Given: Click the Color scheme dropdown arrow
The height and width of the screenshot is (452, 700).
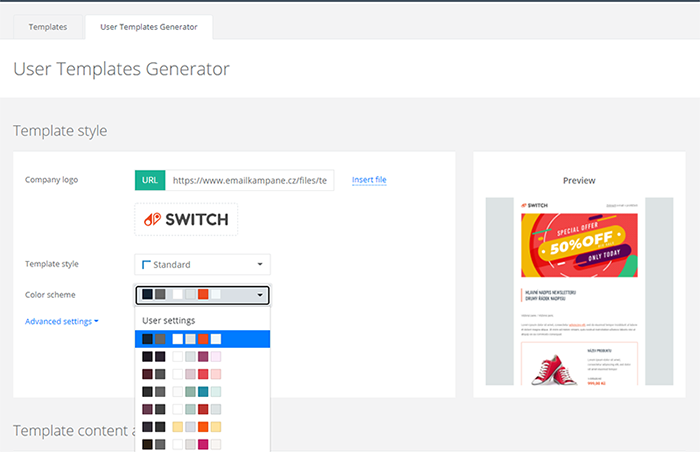Looking at the screenshot, I should pos(260,295).
